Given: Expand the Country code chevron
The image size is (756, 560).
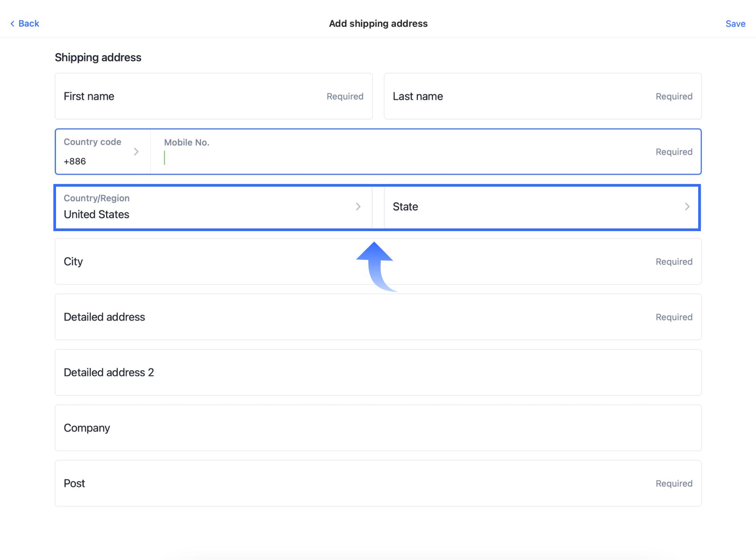Looking at the screenshot, I should [136, 152].
